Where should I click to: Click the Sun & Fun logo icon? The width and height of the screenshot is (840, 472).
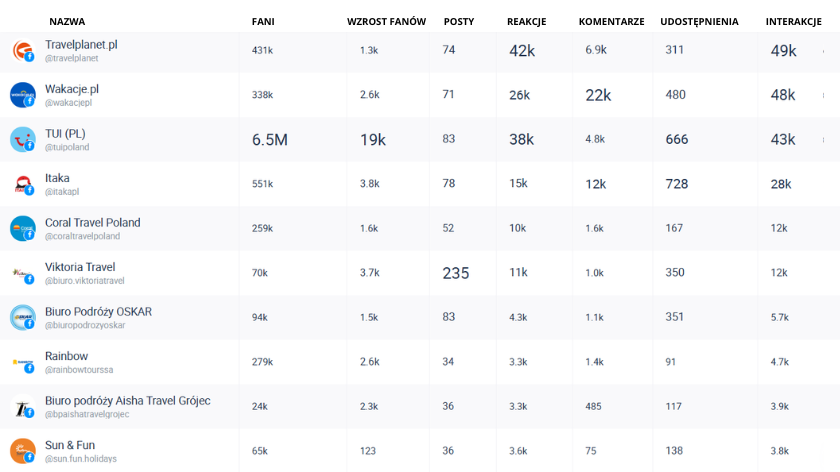point(22,450)
